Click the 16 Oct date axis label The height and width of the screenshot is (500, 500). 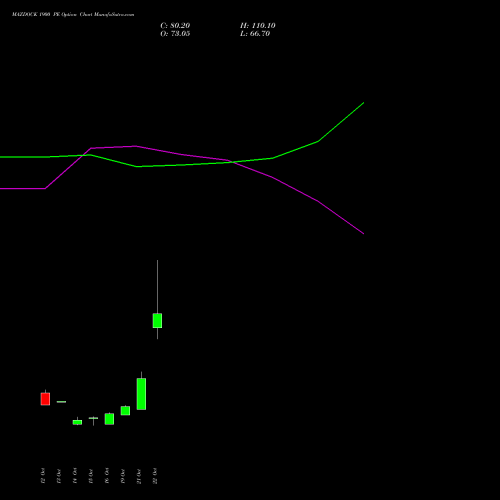(107, 476)
